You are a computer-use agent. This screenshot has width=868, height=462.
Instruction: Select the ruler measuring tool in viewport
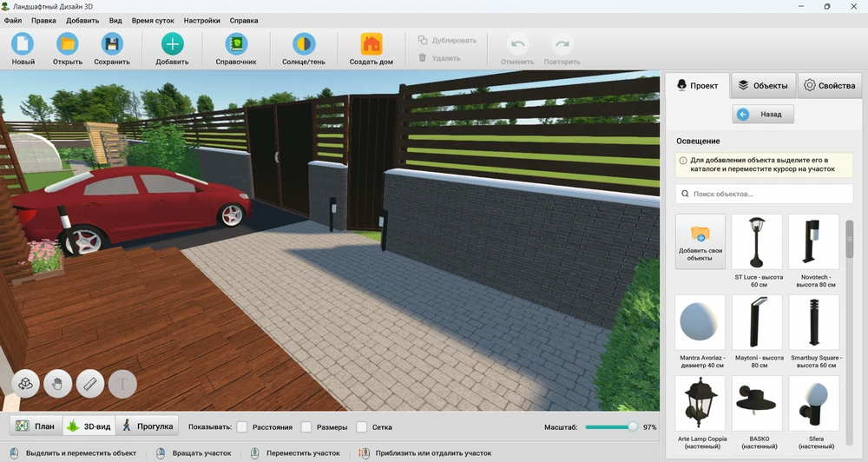(x=90, y=383)
